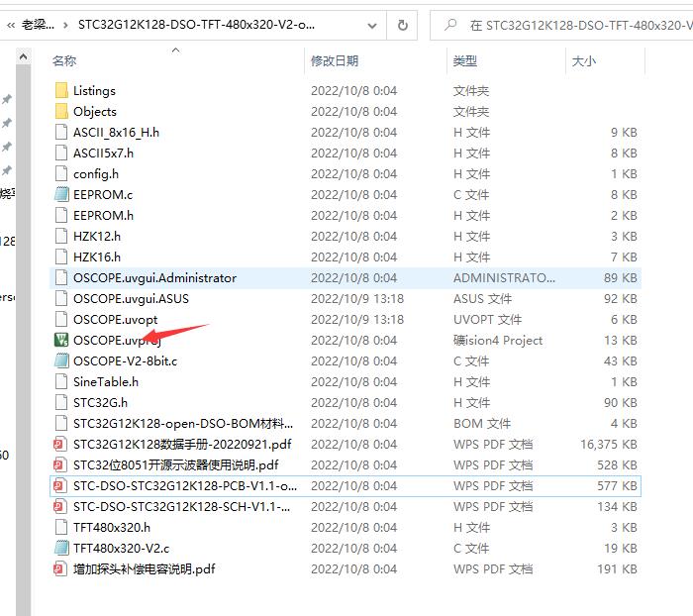Select the OSCOPE.uvgui.ASUS file name

pyautogui.click(x=132, y=298)
